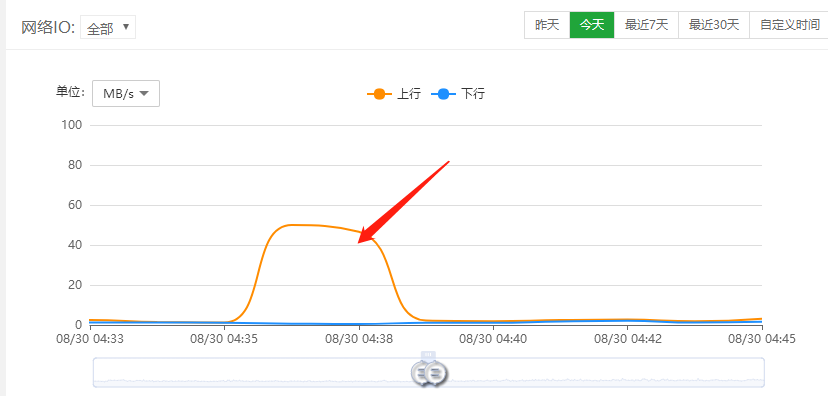This screenshot has width=828, height=396.
Task: Select the green 今天 tab
Action: 592,25
